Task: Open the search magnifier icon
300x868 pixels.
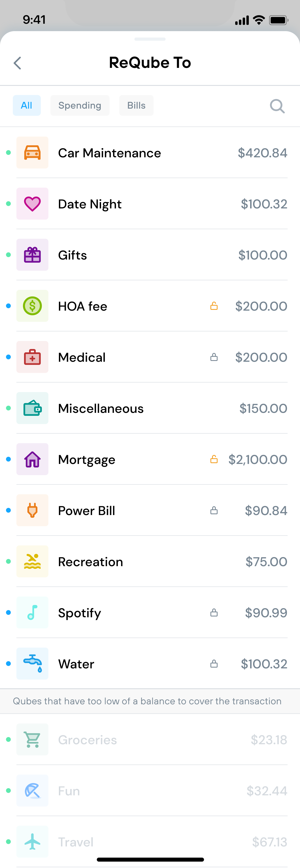Action: click(x=277, y=106)
